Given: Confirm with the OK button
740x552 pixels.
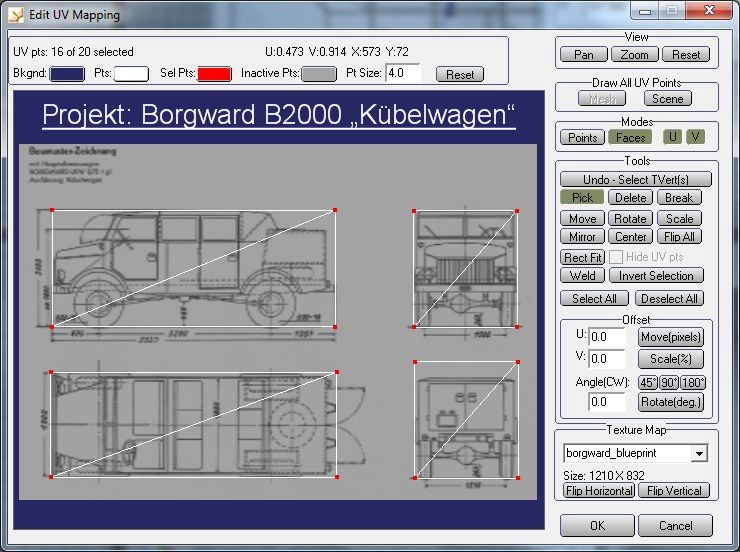Looking at the screenshot, I should 597,526.
